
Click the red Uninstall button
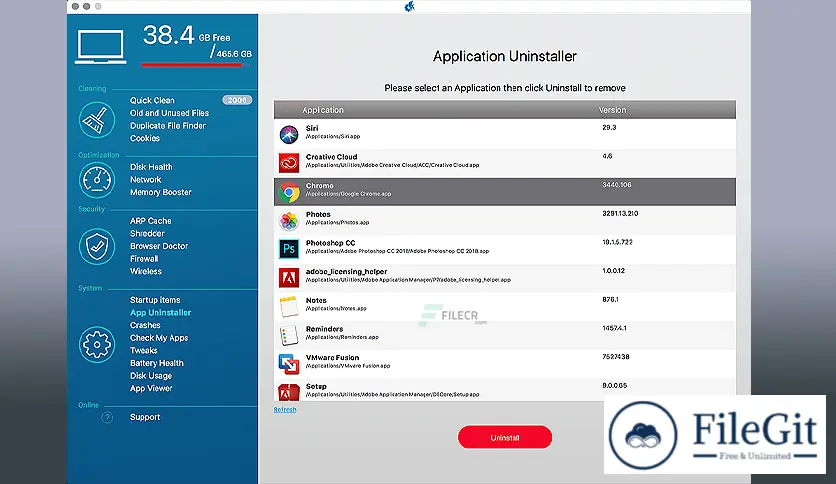pyautogui.click(x=505, y=438)
